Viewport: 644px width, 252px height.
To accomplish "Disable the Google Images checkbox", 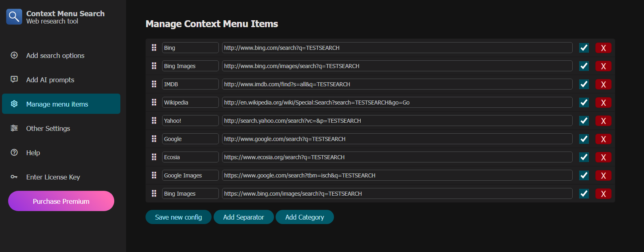I will pyautogui.click(x=584, y=175).
